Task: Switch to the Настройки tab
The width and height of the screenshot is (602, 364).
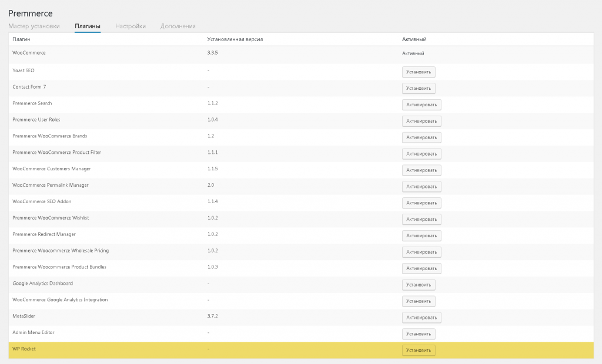Action: coord(131,26)
